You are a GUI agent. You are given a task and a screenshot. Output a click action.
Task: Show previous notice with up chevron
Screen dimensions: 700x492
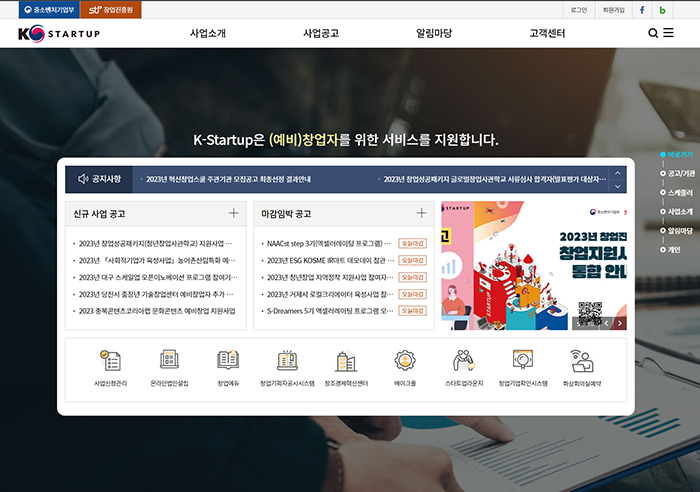[617, 173]
